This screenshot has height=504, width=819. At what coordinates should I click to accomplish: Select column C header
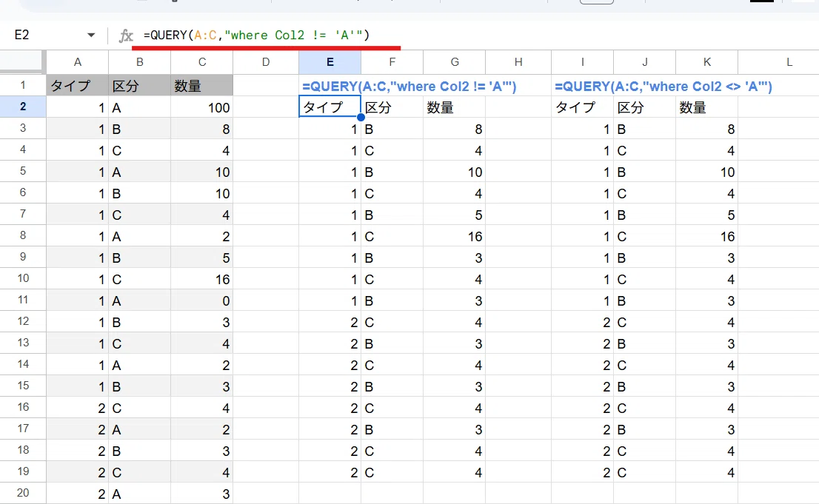(201, 62)
